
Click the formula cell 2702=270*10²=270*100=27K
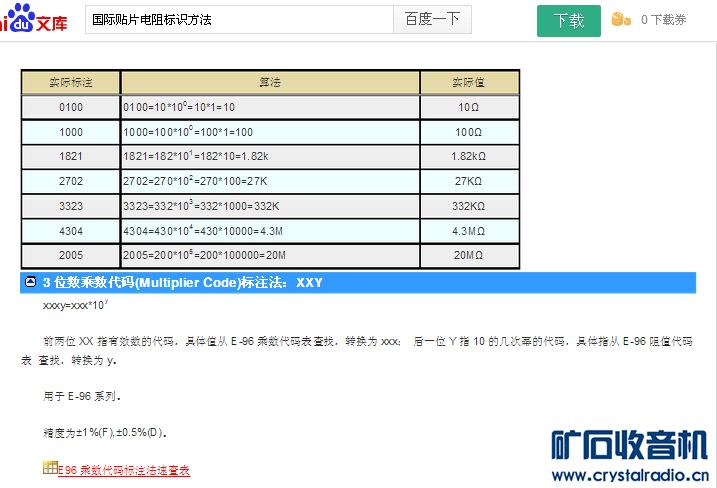[x=270, y=181]
